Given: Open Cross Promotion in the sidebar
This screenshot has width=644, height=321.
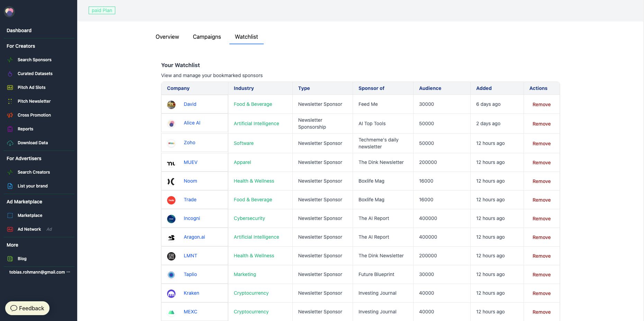Looking at the screenshot, I should (x=34, y=115).
